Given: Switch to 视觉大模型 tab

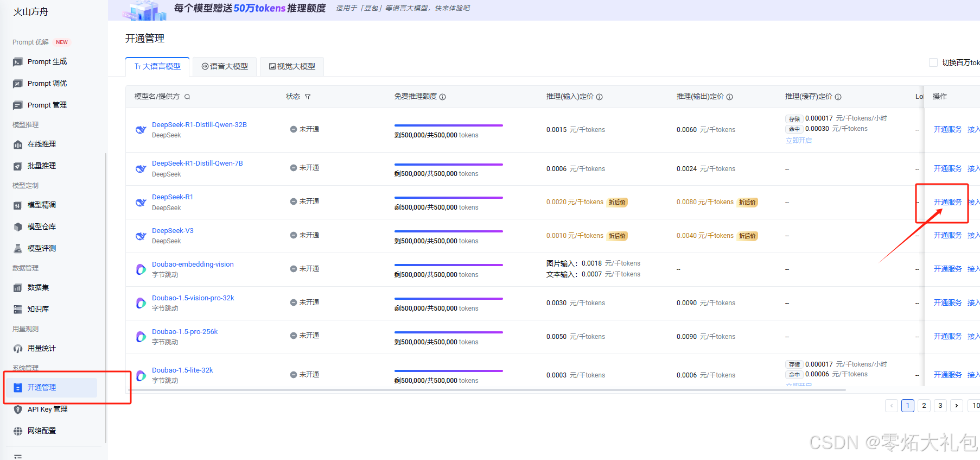Looking at the screenshot, I should [292, 66].
